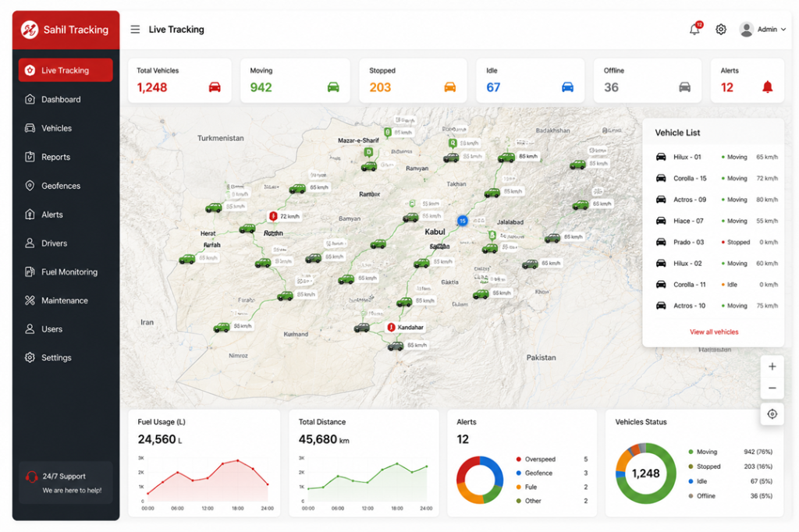Viewport: 799px width, 532px height.
Task: Select the idle Corolla - 11 row
Action: 716,285
